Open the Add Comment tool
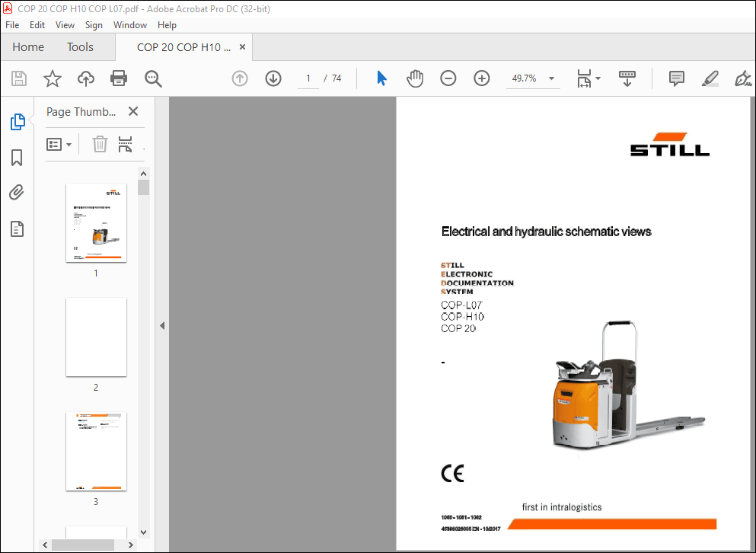 tap(676, 78)
